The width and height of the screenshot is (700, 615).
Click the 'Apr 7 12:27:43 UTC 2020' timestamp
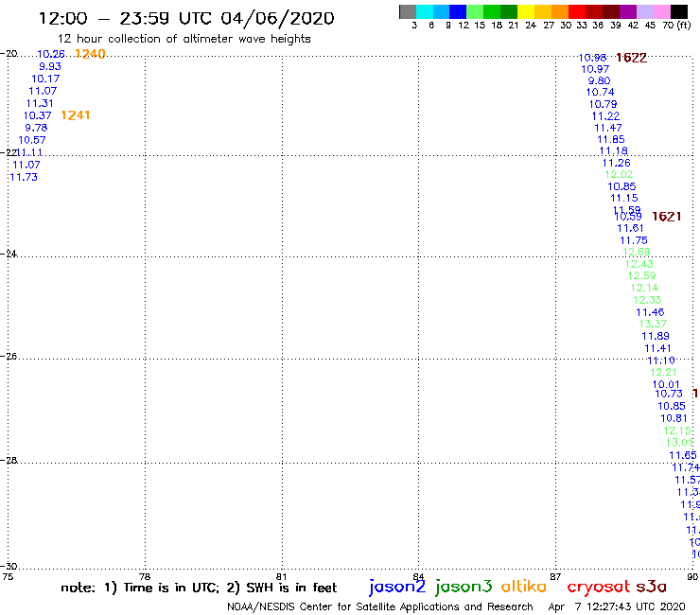[617, 607]
